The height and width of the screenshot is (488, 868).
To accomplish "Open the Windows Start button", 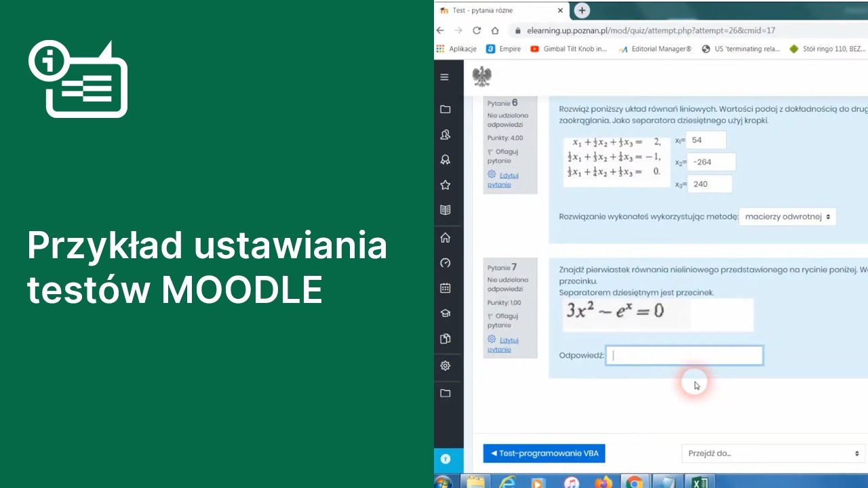I will [443, 482].
